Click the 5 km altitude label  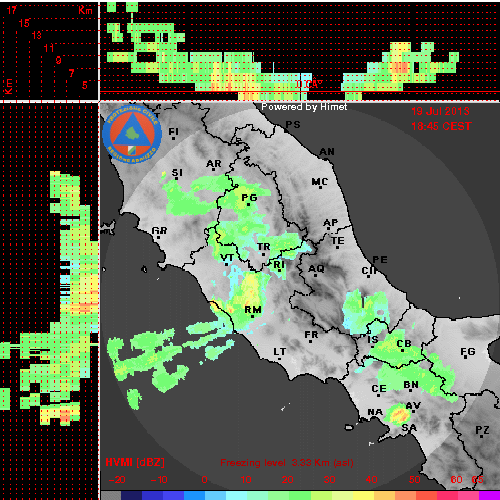[85, 85]
